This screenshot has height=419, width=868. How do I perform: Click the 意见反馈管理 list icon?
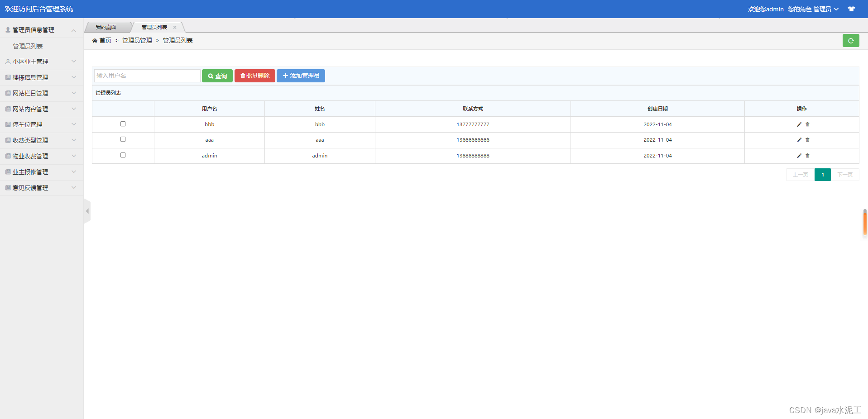point(8,188)
